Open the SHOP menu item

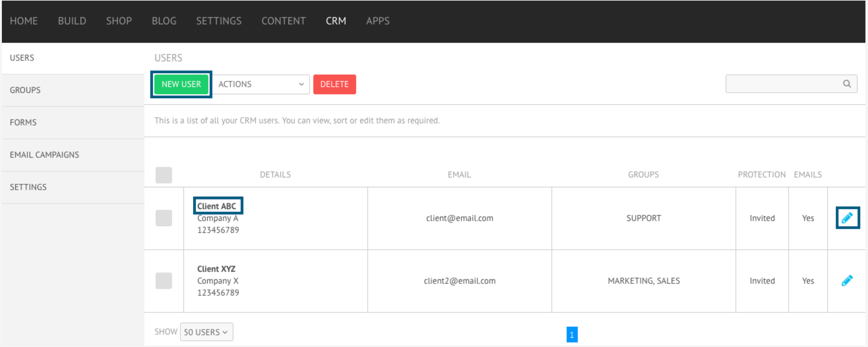(119, 21)
